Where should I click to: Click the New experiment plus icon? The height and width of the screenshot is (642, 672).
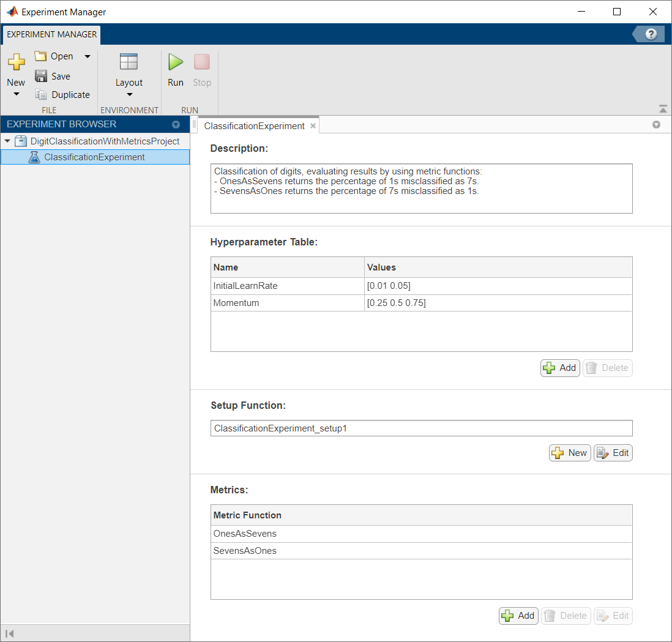[17, 62]
